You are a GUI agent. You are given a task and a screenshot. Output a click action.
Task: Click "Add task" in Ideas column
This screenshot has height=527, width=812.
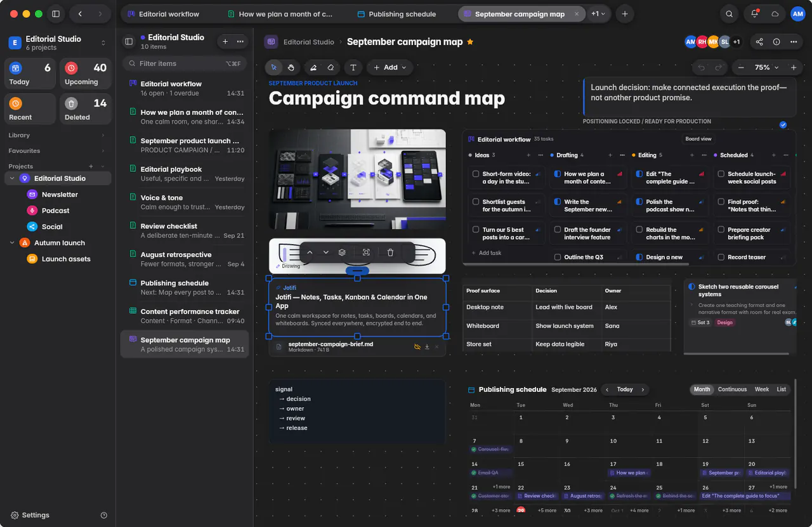(487, 253)
